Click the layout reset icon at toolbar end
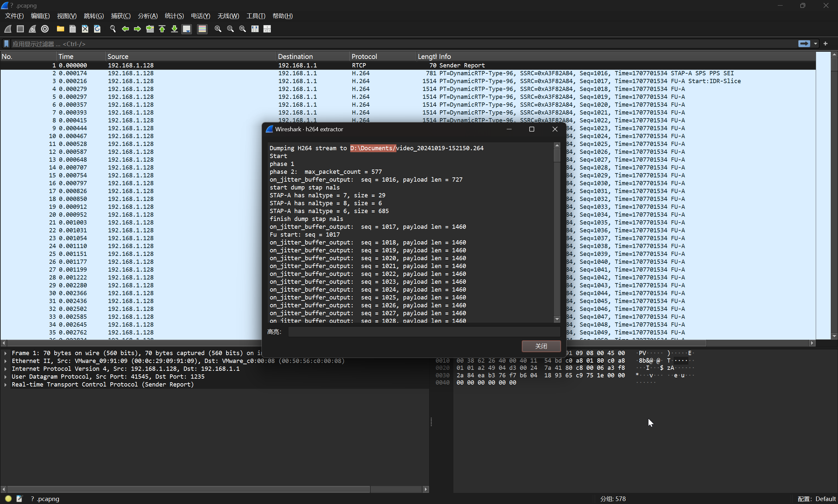The width and height of the screenshot is (838, 504). click(x=267, y=29)
